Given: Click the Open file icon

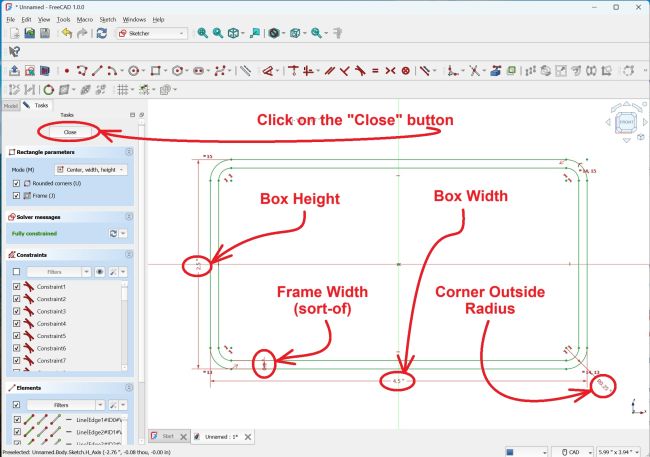Looking at the screenshot, I should click(29, 33).
